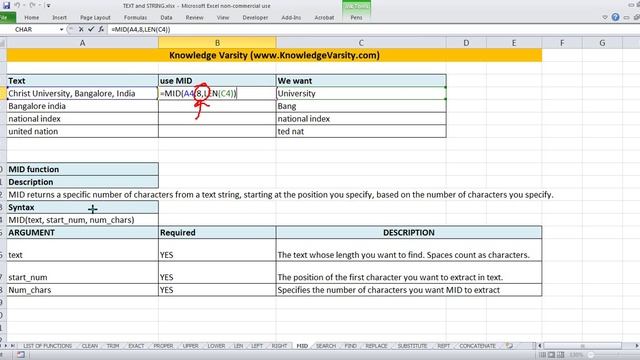Screen dimensions: 640x360
Task: Select column A header
Action: tap(82, 43)
